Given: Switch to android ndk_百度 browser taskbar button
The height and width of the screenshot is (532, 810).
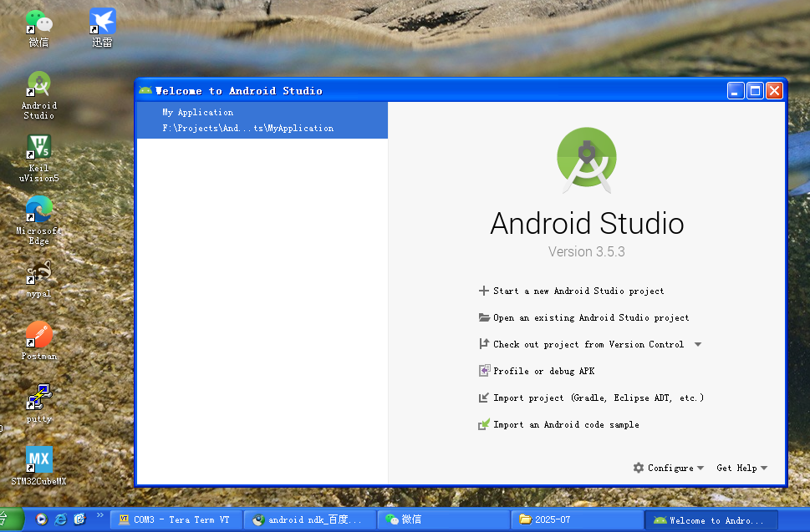Looking at the screenshot, I should [310, 519].
